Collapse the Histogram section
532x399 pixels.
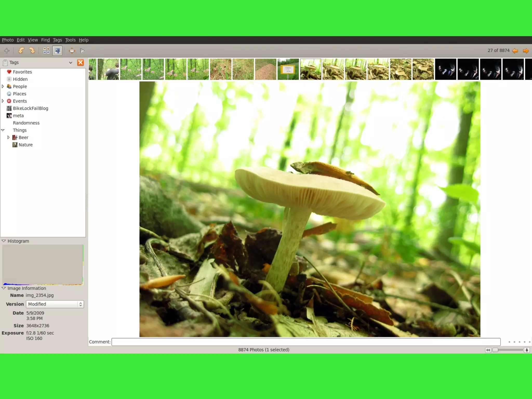pos(4,241)
